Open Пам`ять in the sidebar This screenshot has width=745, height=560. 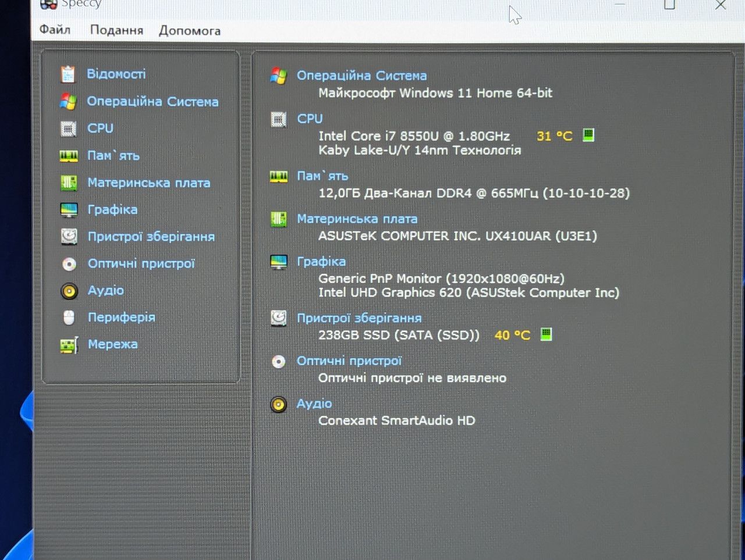click(x=113, y=155)
